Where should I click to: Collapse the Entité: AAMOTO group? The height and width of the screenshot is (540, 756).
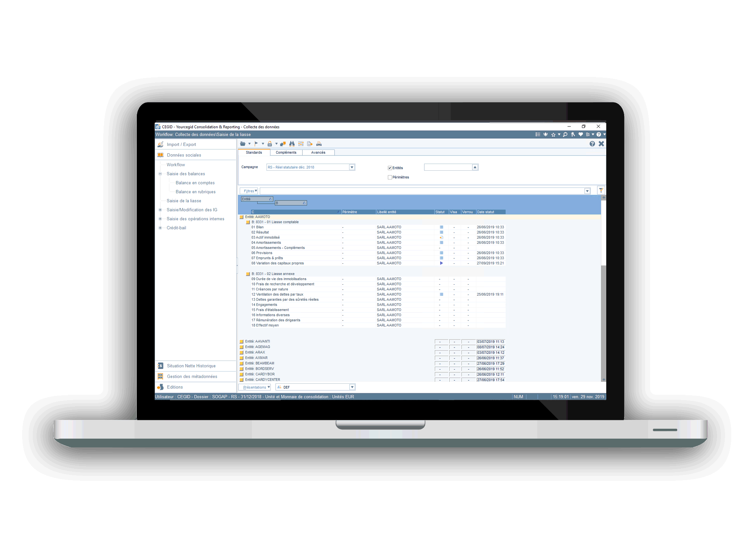pyautogui.click(x=242, y=217)
